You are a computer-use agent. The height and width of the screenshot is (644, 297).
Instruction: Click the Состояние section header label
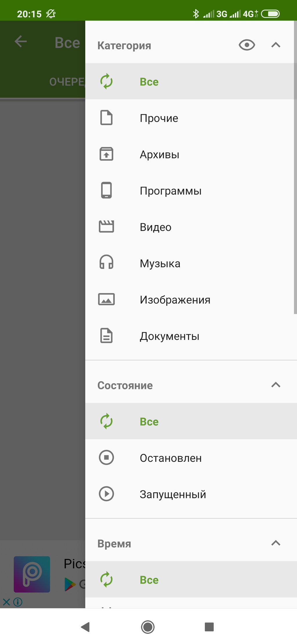pos(125,385)
